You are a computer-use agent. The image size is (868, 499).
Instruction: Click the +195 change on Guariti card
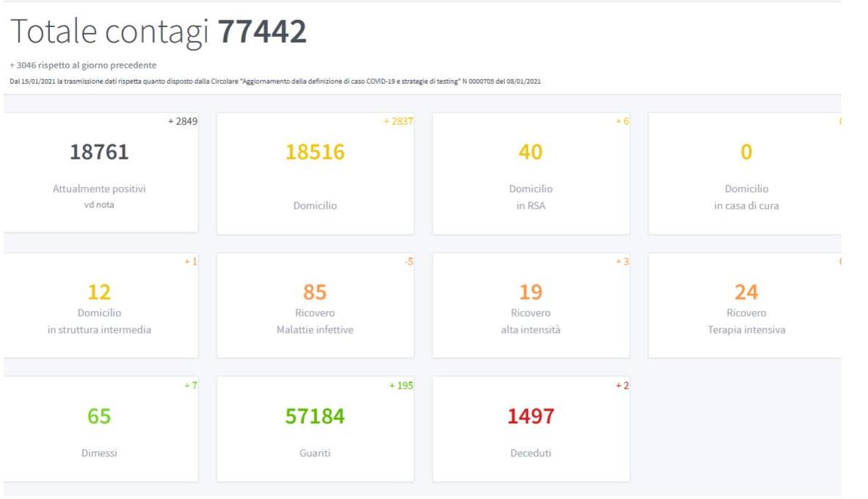click(401, 386)
